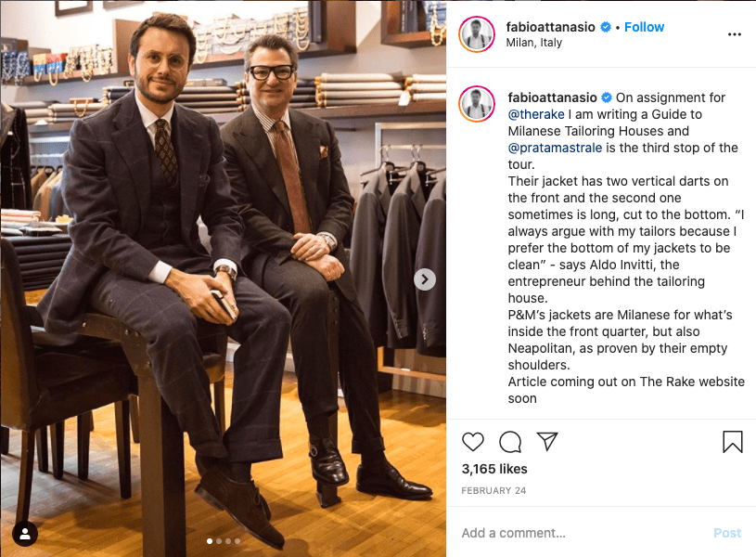Jump to second carousel dot indicator
The width and height of the screenshot is (756, 557).
[x=218, y=540]
